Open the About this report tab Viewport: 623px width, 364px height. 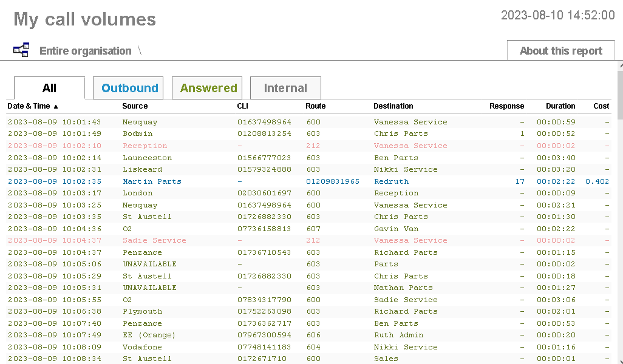pos(560,51)
